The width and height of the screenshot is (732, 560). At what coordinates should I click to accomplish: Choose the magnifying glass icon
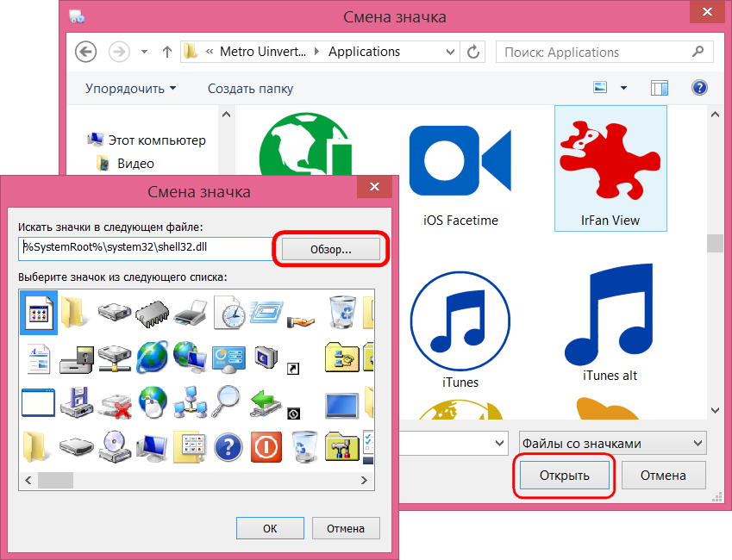[x=227, y=401]
